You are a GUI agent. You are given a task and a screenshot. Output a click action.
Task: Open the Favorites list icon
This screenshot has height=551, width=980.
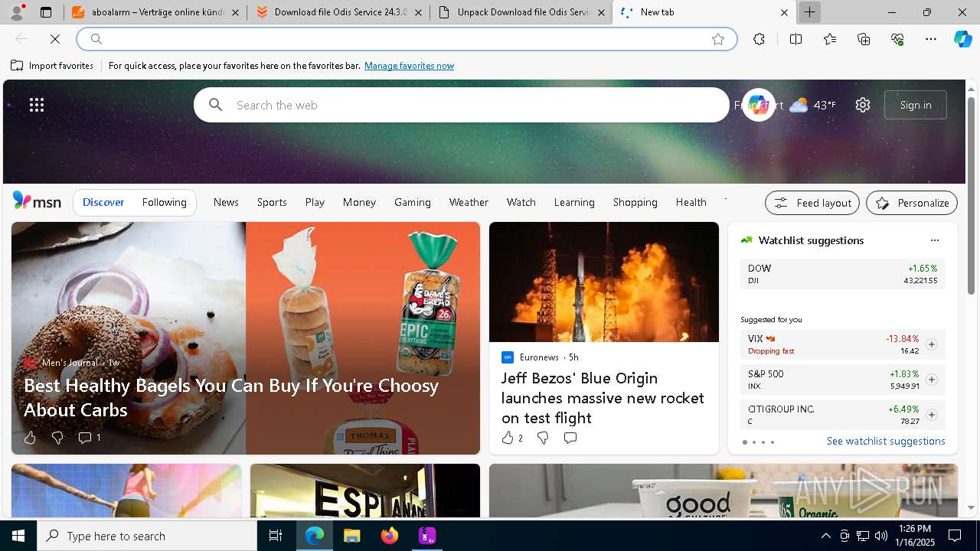[830, 39]
